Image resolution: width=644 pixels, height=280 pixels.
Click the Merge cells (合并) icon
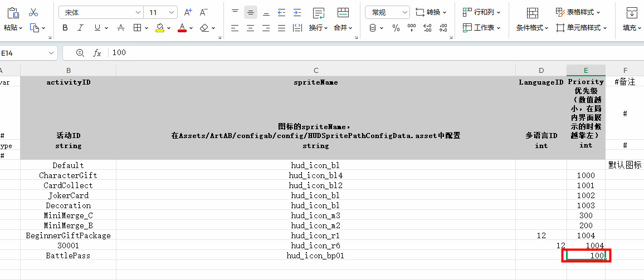pyautogui.click(x=343, y=12)
